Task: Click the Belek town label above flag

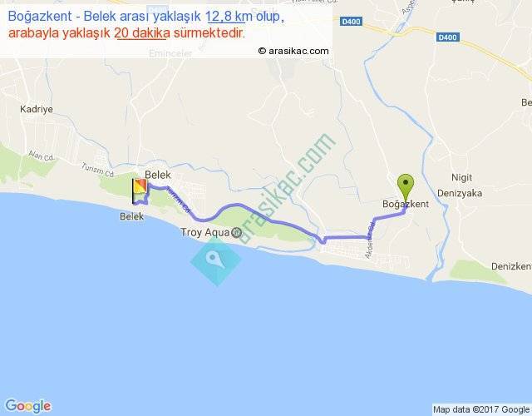Action: pyautogui.click(x=158, y=175)
